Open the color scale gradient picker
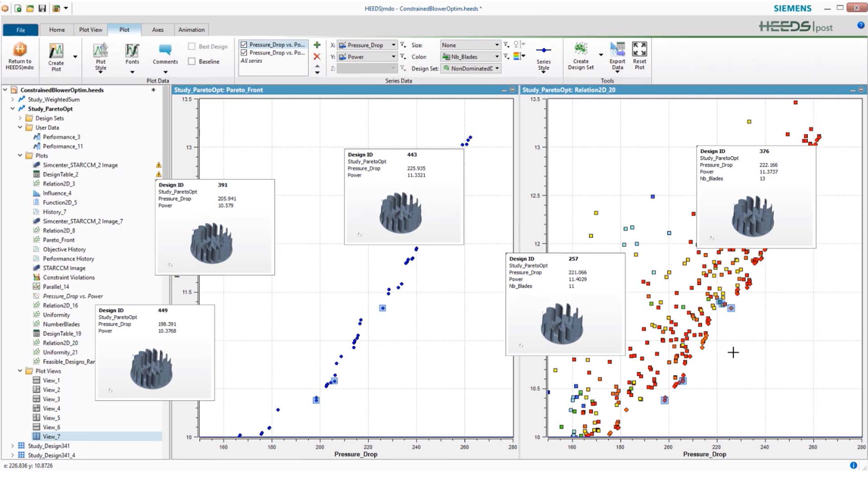Viewport: 868px width, 488px height. (x=518, y=56)
